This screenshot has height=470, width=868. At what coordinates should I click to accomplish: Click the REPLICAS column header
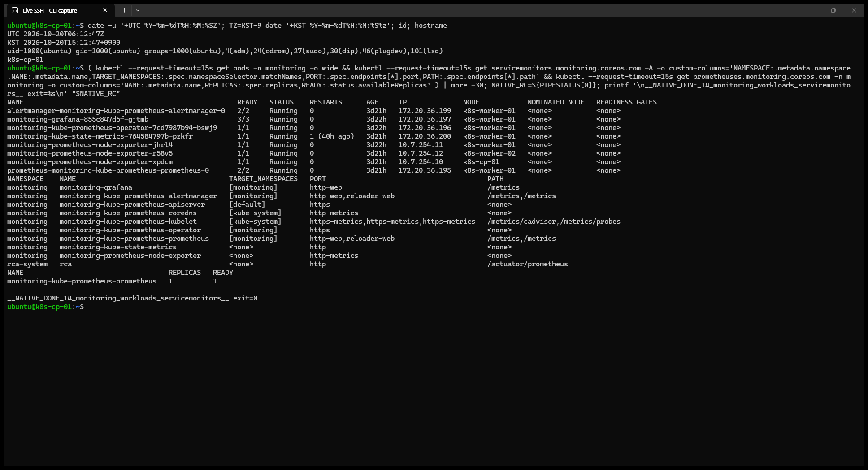(x=185, y=273)
